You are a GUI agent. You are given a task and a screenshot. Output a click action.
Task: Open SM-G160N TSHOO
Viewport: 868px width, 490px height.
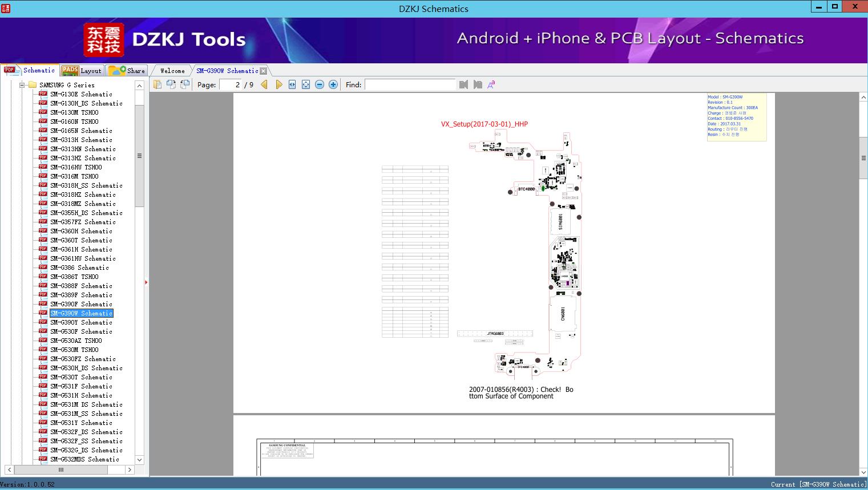coord(74,122)
